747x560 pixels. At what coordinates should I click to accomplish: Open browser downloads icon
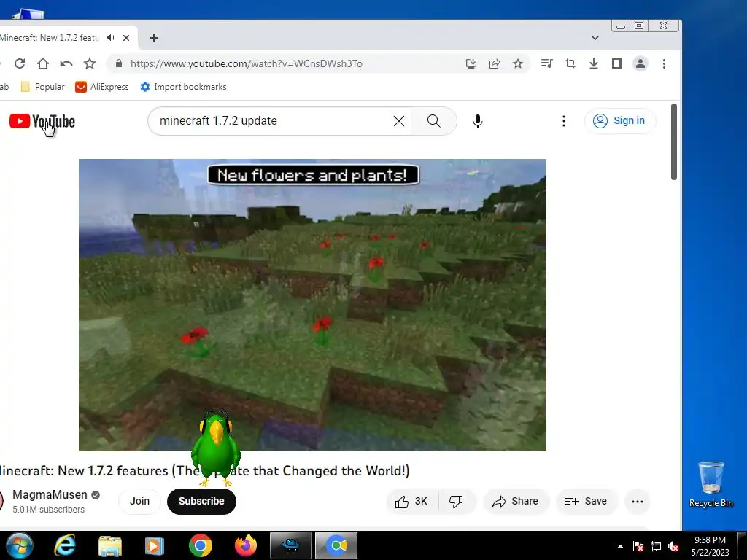coord(594,63)
